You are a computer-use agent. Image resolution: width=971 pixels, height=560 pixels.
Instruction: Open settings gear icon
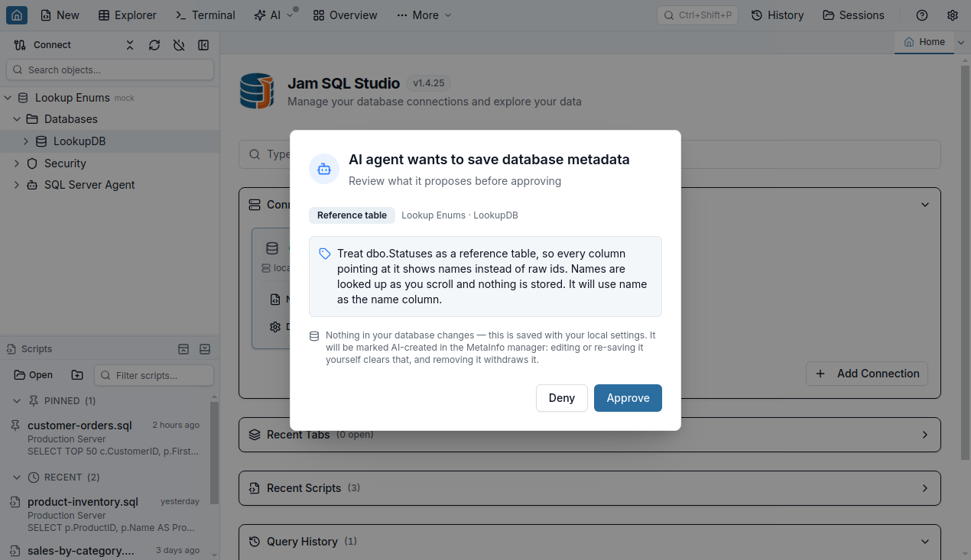[953, 15]
